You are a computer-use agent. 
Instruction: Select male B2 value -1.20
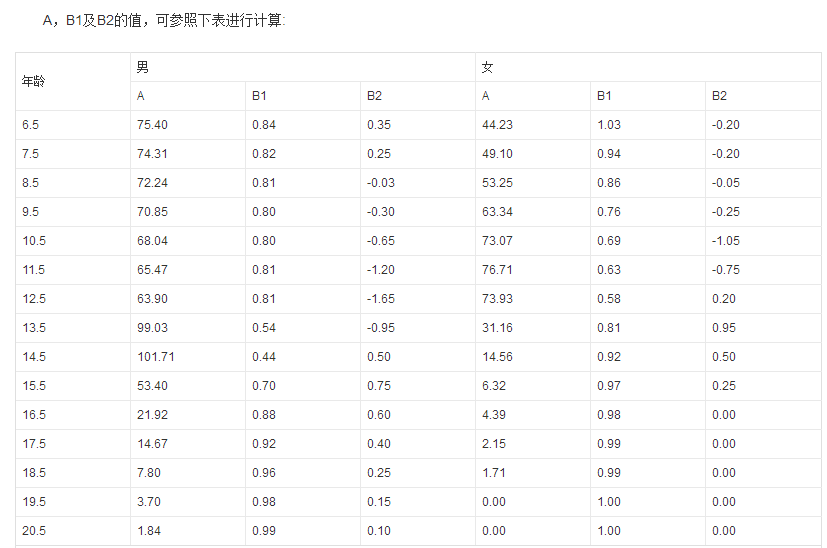381,270
